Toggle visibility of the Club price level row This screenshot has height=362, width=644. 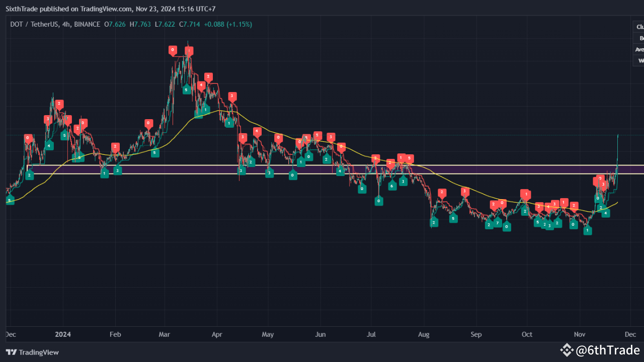638,26
